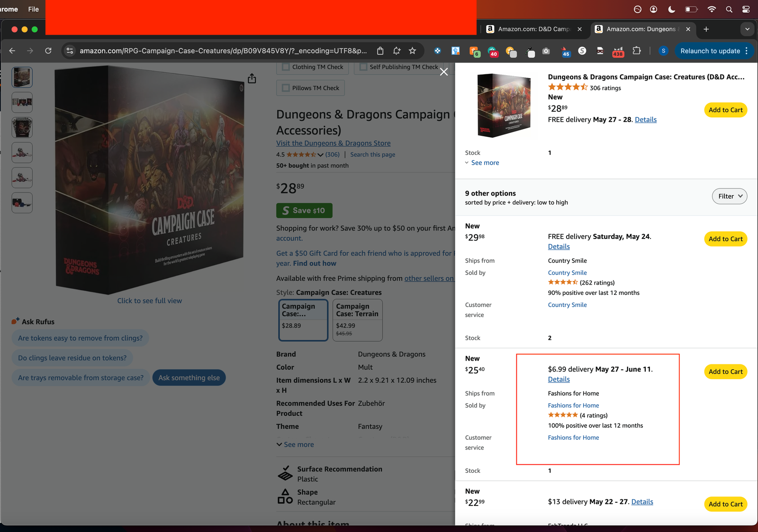The width and height of the screenshot is (758, 532).
Task: Tick the Self Publishing TM Check checkbox
Action: click(363, 67)
